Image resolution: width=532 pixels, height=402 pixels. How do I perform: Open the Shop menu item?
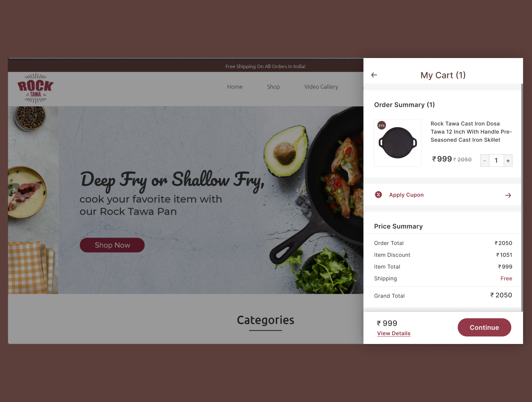point(273,87)
